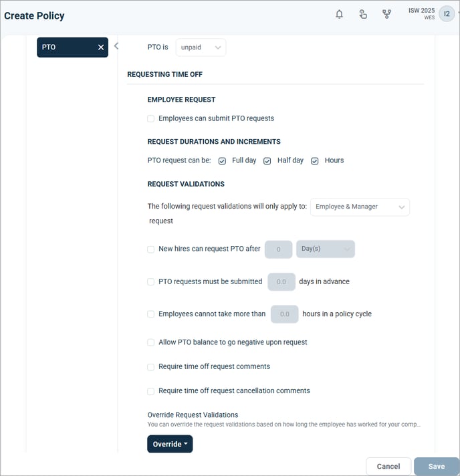Open the I2 user avatar menu
Image resolution: width=460 pixels, height=476 pixels.
point(447,13)
